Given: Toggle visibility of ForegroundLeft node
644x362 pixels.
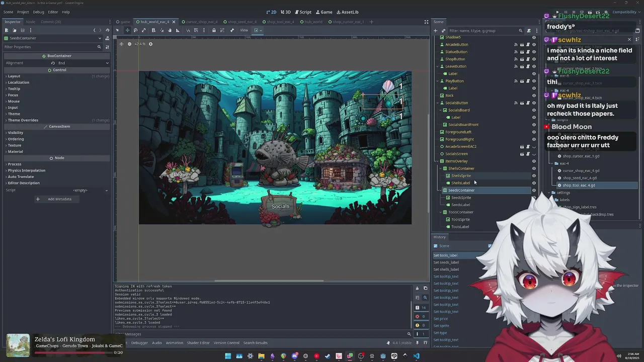Looking at the screenshot, I should 534,132.
